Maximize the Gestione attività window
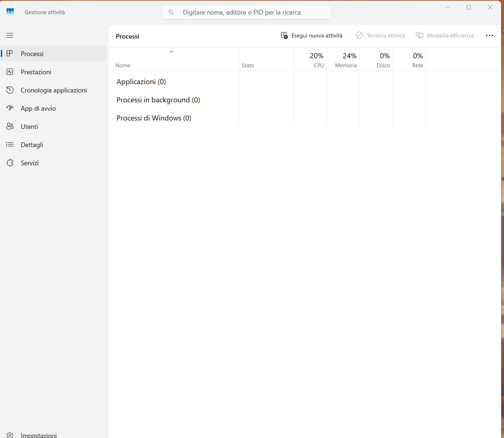 click(x=469, y=7)
